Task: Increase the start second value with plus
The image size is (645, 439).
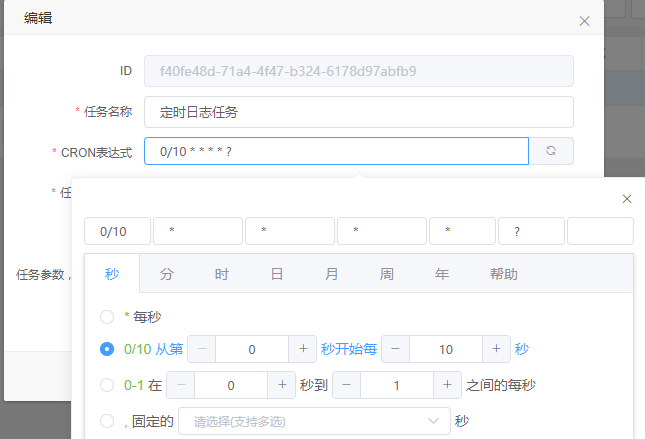Action: [303, 349]
